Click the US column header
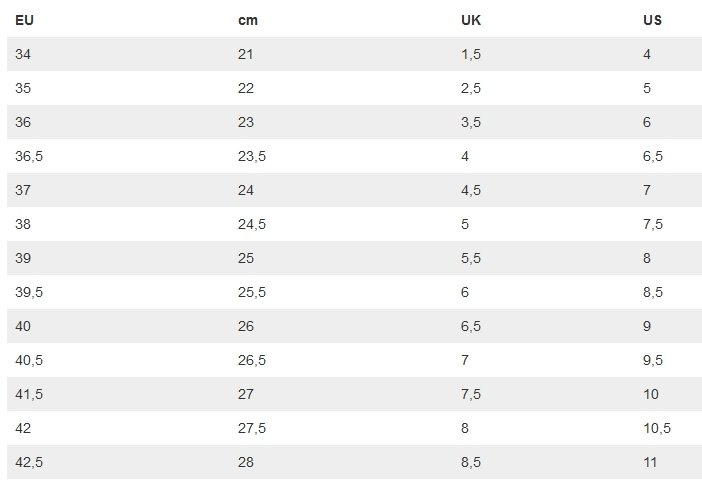Image resolution: width=702 pixels, height=488 pixels. point(652,20)
